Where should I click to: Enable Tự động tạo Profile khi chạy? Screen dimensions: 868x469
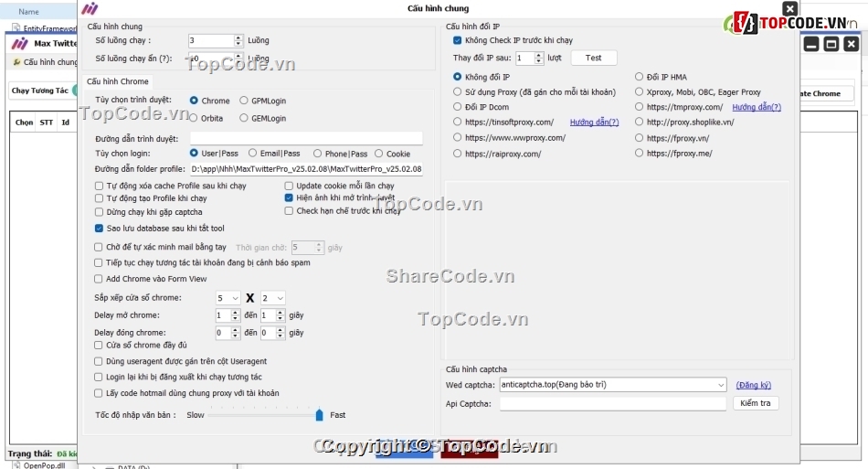point(99,197)
